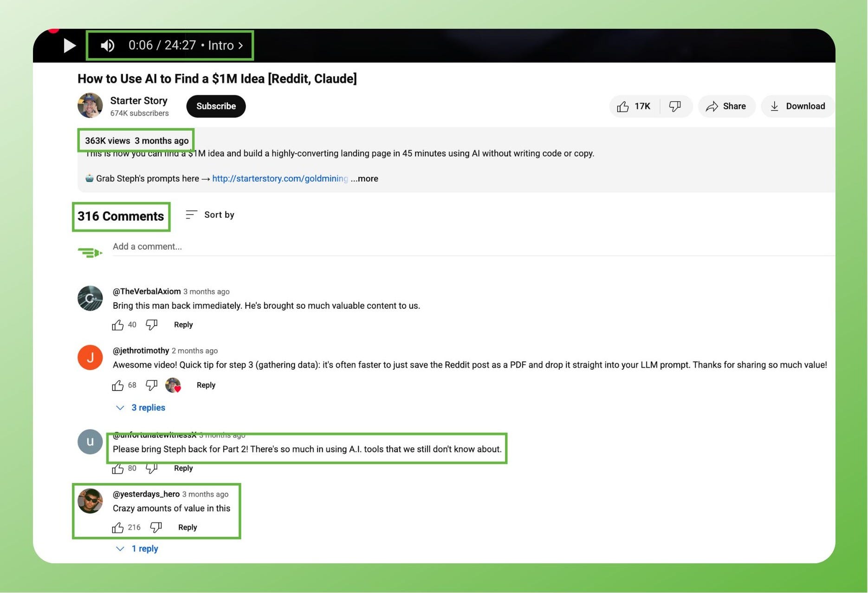The width and height of the screenshot is (868, 593).
Task: Open the Starter Story channel name
Action: (x=139, y=100)
